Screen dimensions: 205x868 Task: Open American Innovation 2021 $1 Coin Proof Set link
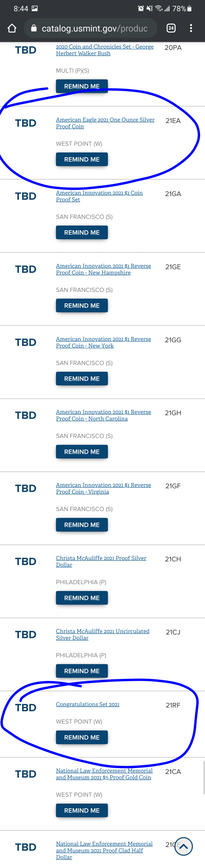99,196
